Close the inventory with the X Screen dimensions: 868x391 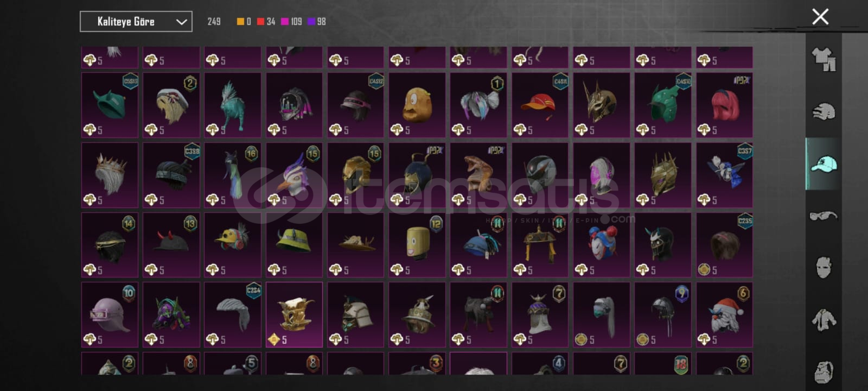[820, 17]
